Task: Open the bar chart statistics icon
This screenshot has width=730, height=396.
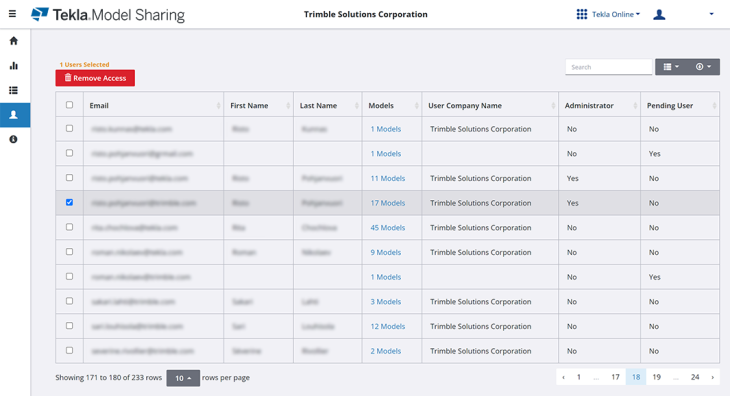Action: tap(14, 66)
